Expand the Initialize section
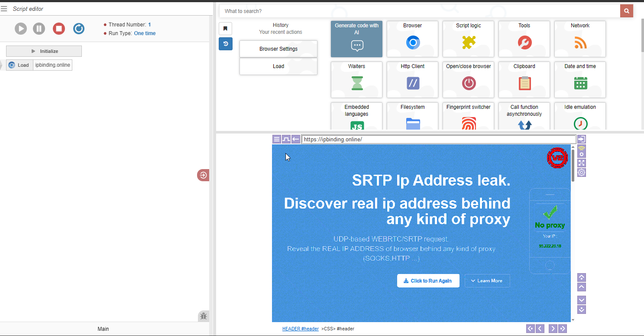Screen dimensions: 644x336 point(44,51)
